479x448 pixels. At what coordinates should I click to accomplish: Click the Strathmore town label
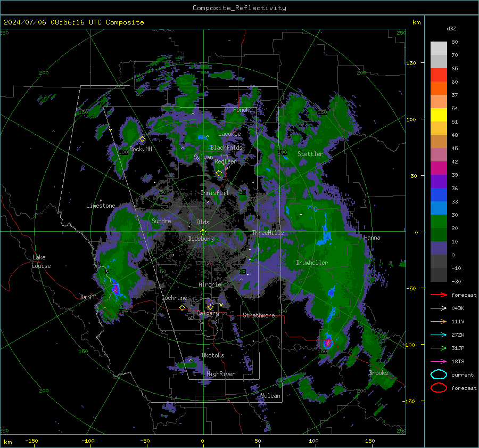pos(259,315)
